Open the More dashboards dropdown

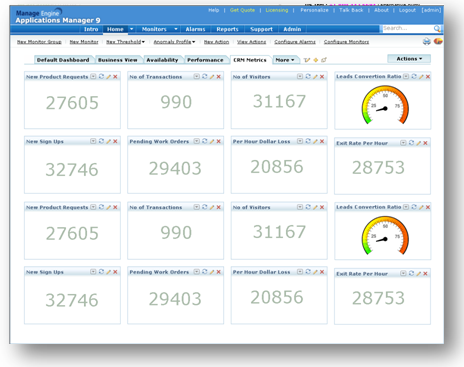tap(285, 60)
